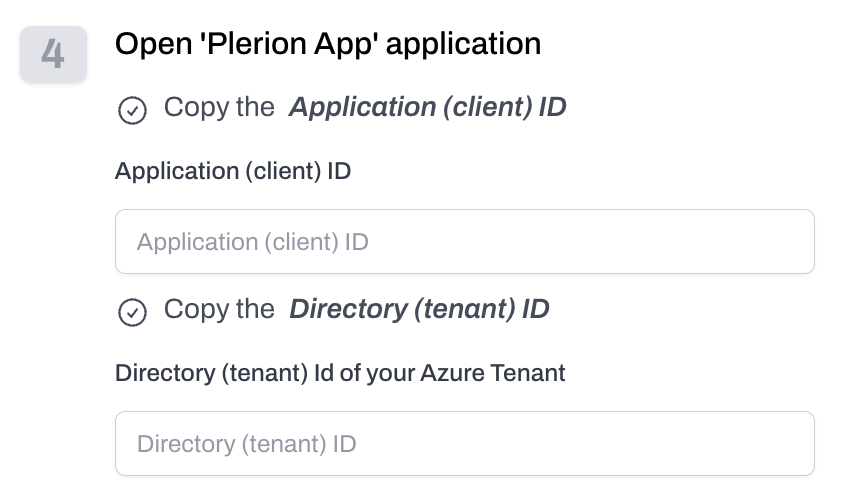Click the checkmark circle beside Application (client) ID

(x=132, y=110)
